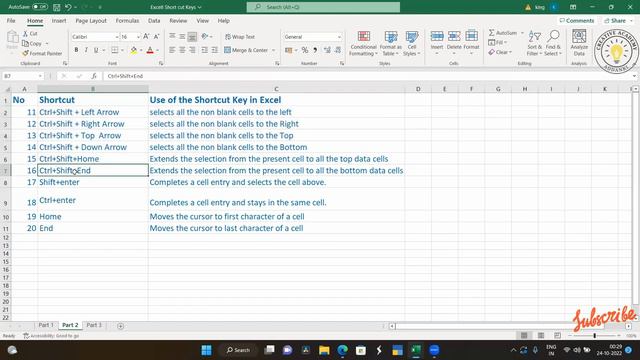Click the Increase Indent icon
The width and height of the screenshot is (640, 360).
click(215, 50)
